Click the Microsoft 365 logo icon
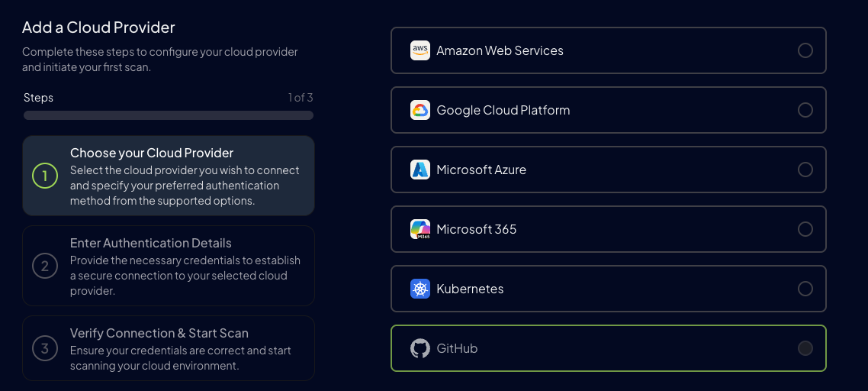868x391 pixels. click(420, 229)
